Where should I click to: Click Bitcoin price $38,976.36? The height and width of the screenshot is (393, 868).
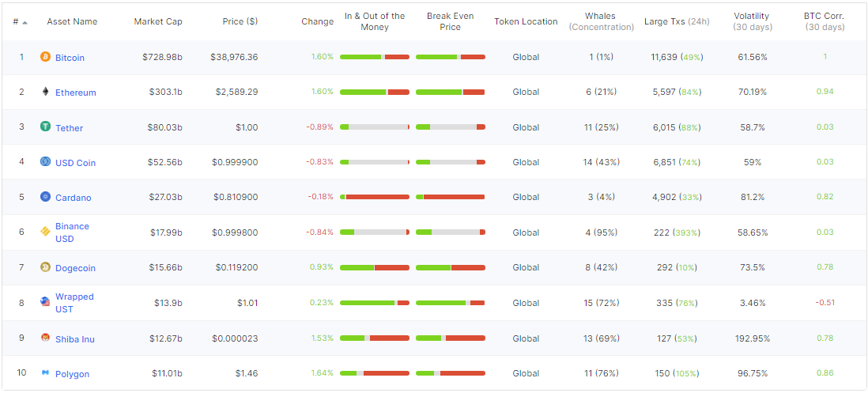tap(234, 57)
